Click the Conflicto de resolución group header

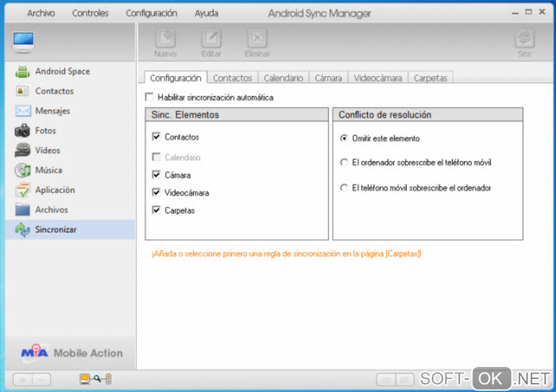pos(428,115)
